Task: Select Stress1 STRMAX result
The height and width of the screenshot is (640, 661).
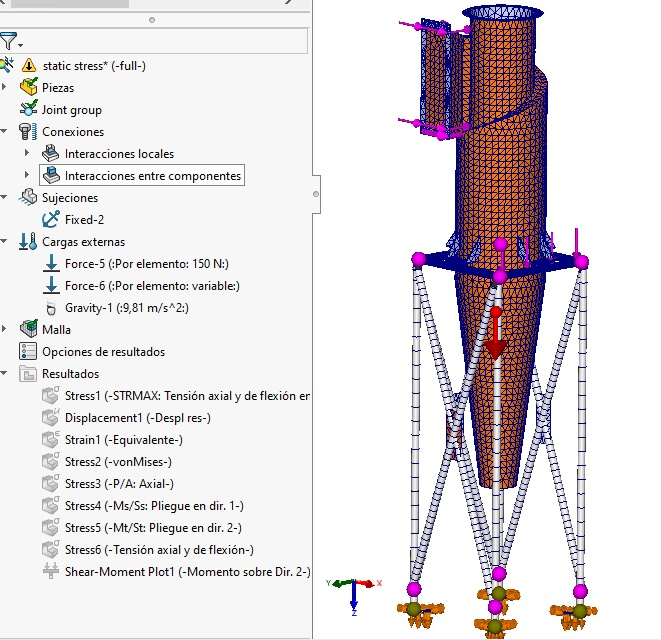Action: click(x=187, y=396)
